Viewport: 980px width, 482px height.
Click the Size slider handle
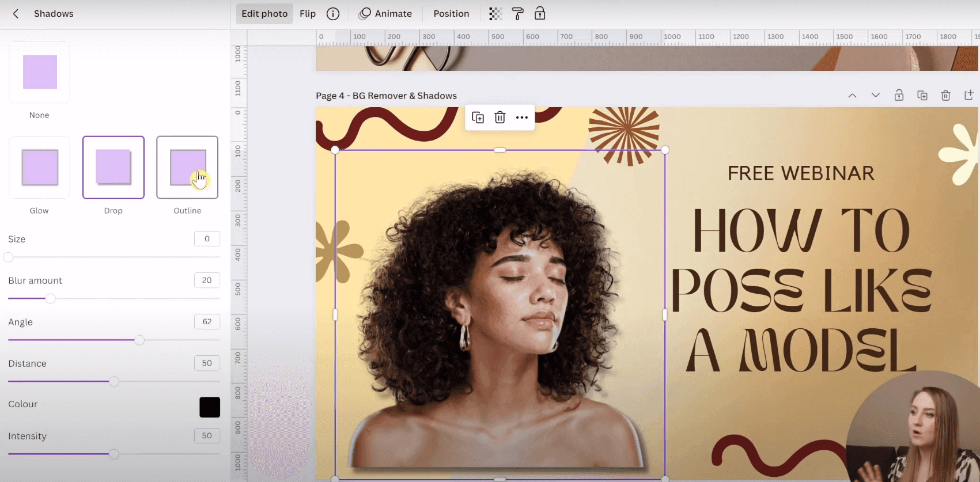[x=8, y=257]
